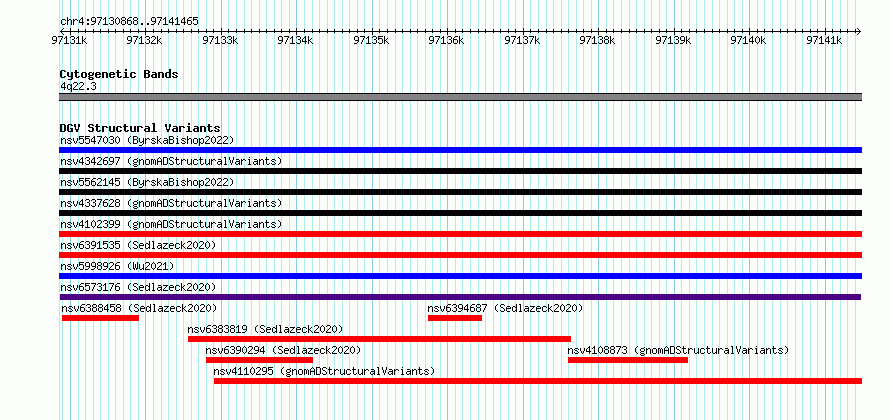Click the 97137k ruler tick label
Viewport: 890px width, 420px height.
click(x=522, y=40)
